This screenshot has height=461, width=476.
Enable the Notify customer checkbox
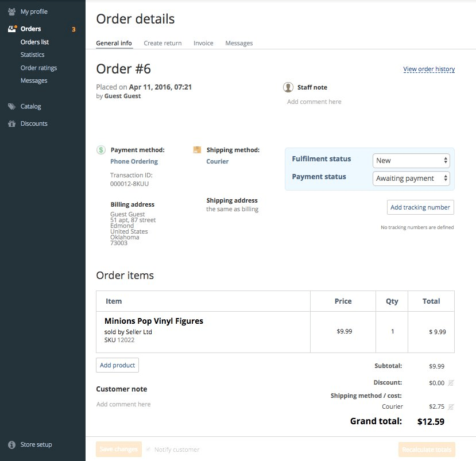point(148,450)
